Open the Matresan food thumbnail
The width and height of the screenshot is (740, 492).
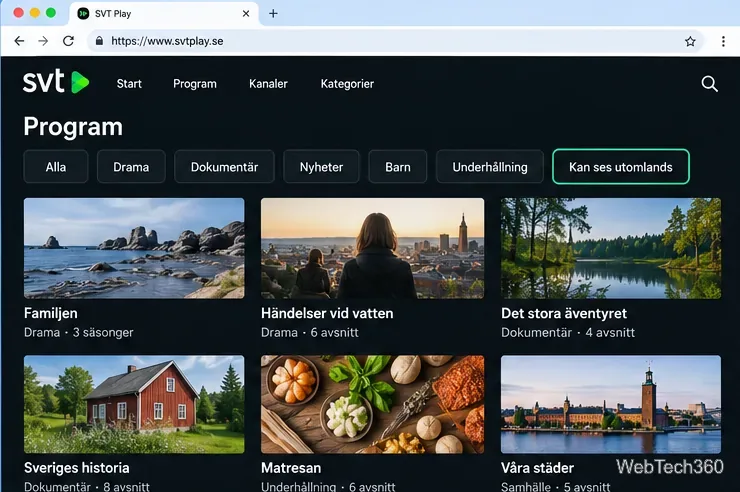coord(372,404)
